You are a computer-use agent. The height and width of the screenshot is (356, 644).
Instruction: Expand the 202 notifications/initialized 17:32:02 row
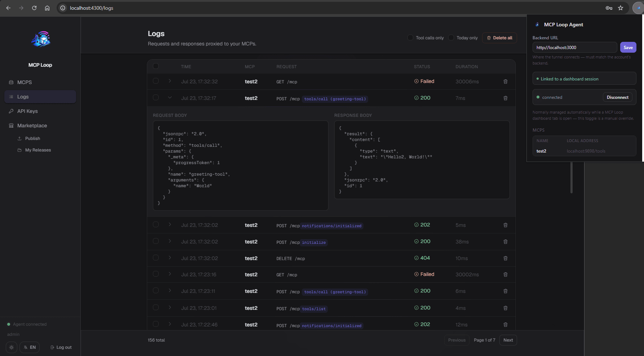[x=170, y=224]
